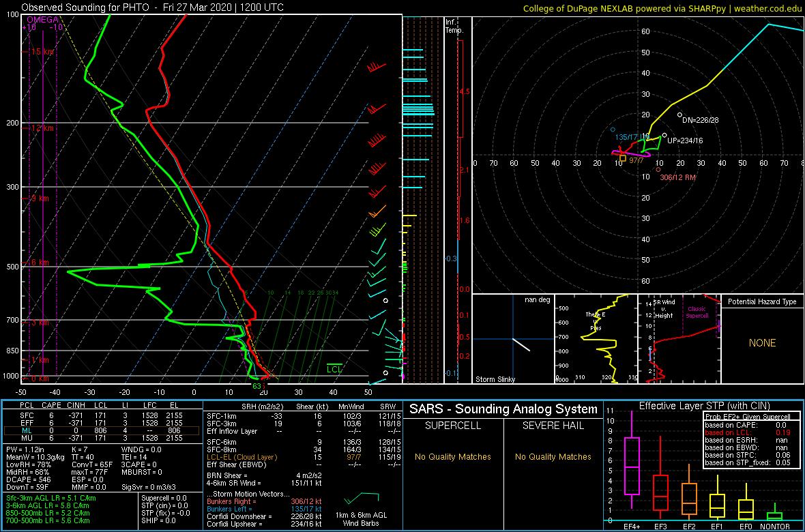Screen dimensions: 805x532
Task: Click the 'Potential Hazard Type' header
Action: [x=763, y=301]
